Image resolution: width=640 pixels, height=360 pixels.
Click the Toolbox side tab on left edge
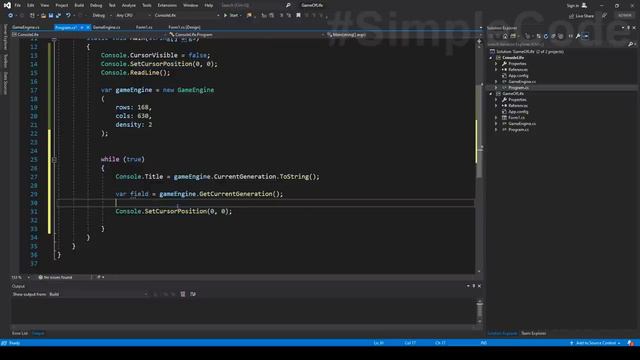5,61
